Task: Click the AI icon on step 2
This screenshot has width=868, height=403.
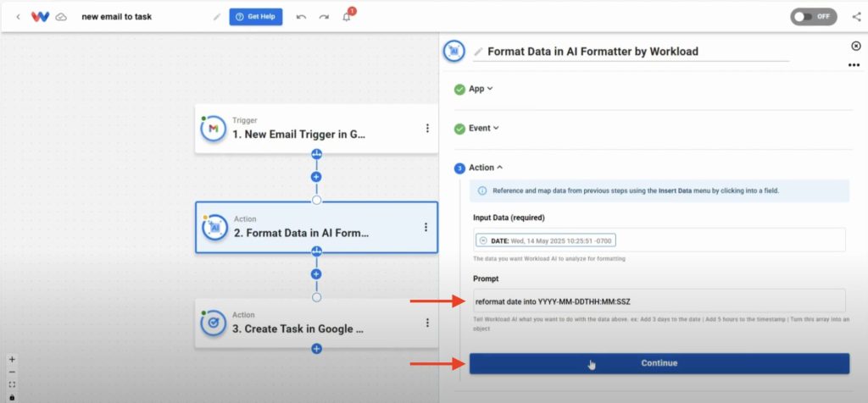Action: (x=214, y=227)
